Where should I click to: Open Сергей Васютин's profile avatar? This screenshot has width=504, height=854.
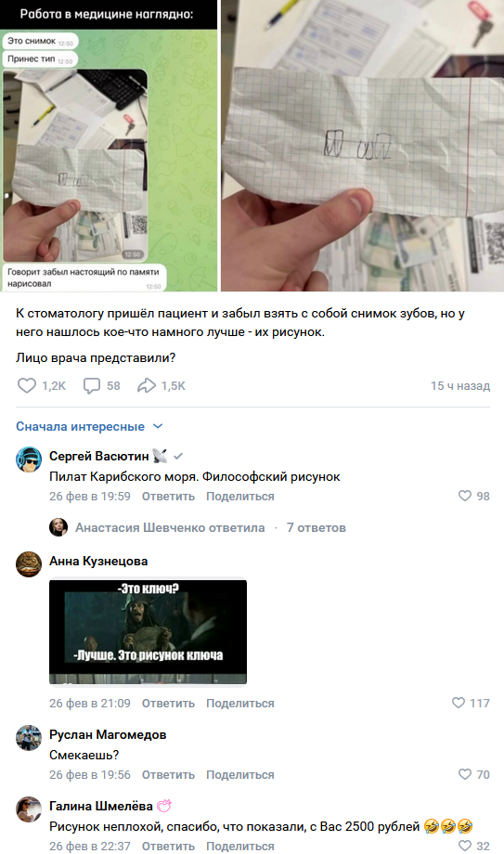[x=29, y=459]
